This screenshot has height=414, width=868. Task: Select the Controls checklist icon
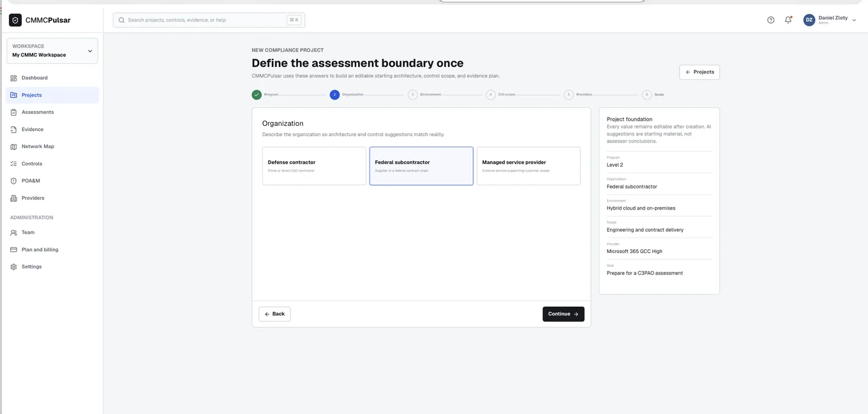click(x=13, y=164)
